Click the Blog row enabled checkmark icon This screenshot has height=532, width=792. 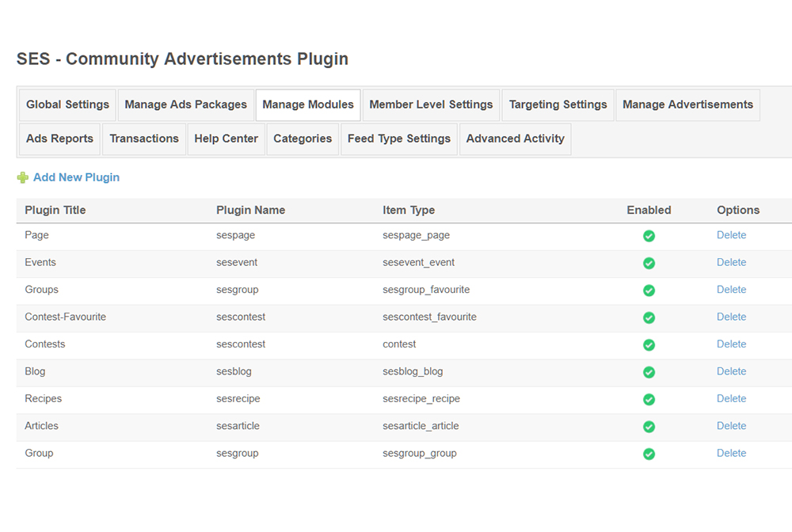point(649,372)
